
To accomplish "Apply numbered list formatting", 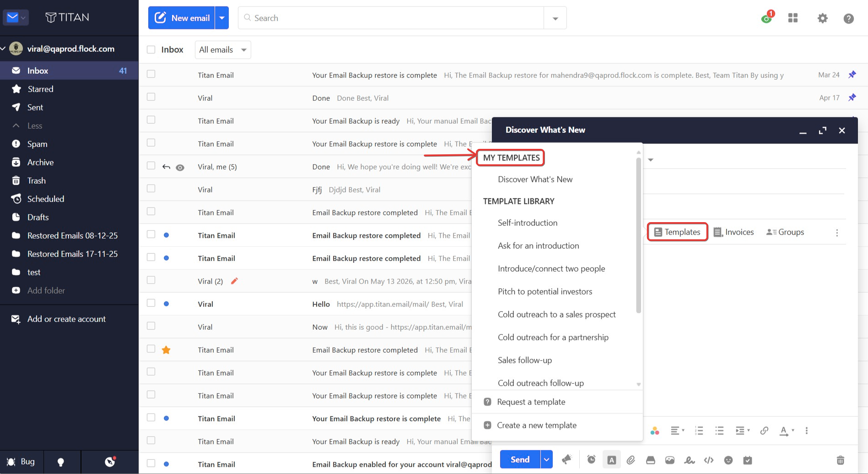I will pos(699,430).
